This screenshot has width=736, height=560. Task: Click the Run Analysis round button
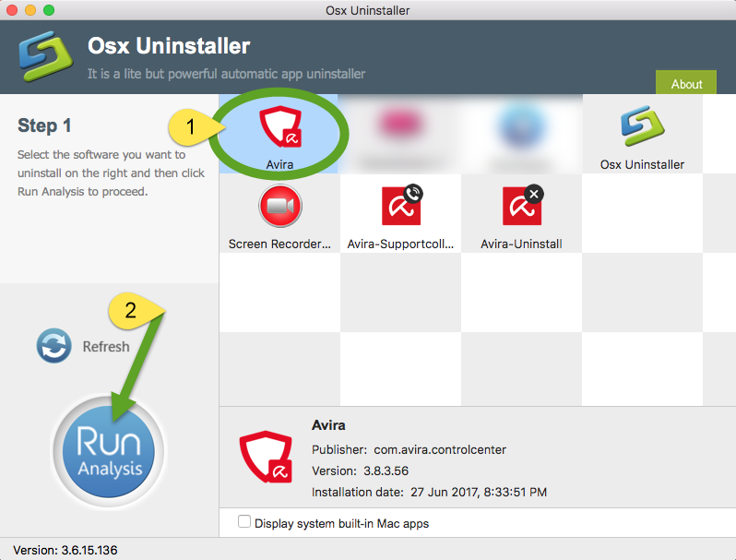[x=109, y=451]
